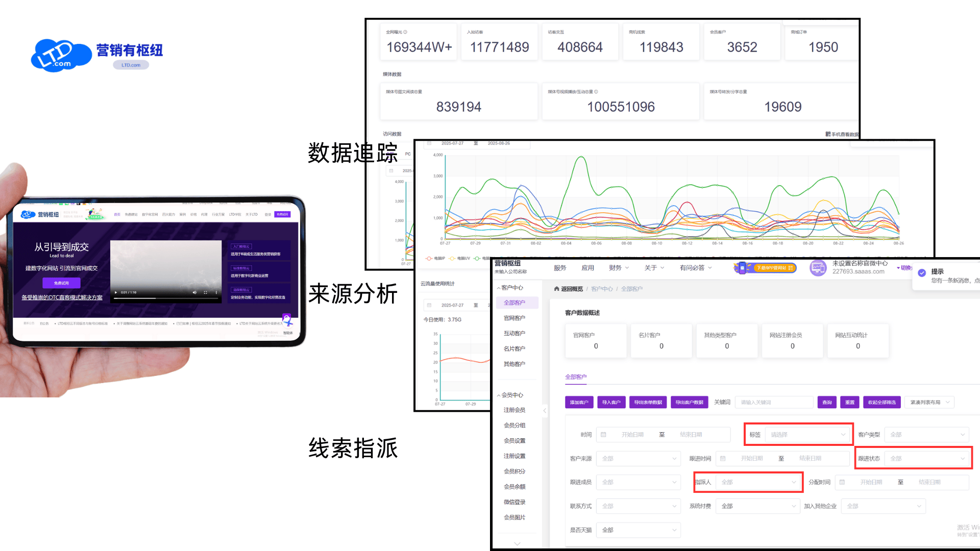Click the calendar icon in 时间 field
980x551 pixels.
[x=603, y=435]
